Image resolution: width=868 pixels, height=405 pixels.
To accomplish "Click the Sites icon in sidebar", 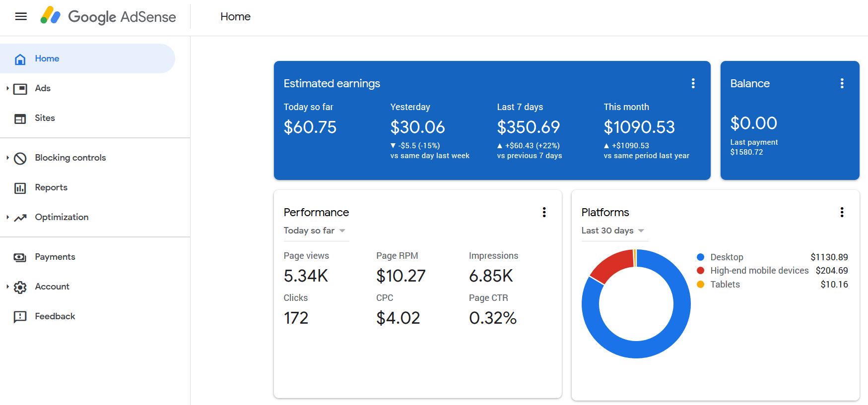I will pos(20,118).
